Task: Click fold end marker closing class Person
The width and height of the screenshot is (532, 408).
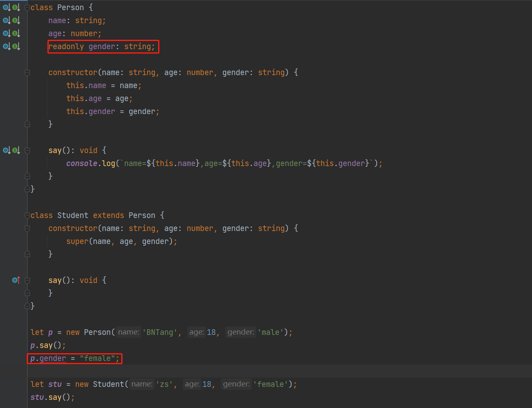Action: [27, 189]
